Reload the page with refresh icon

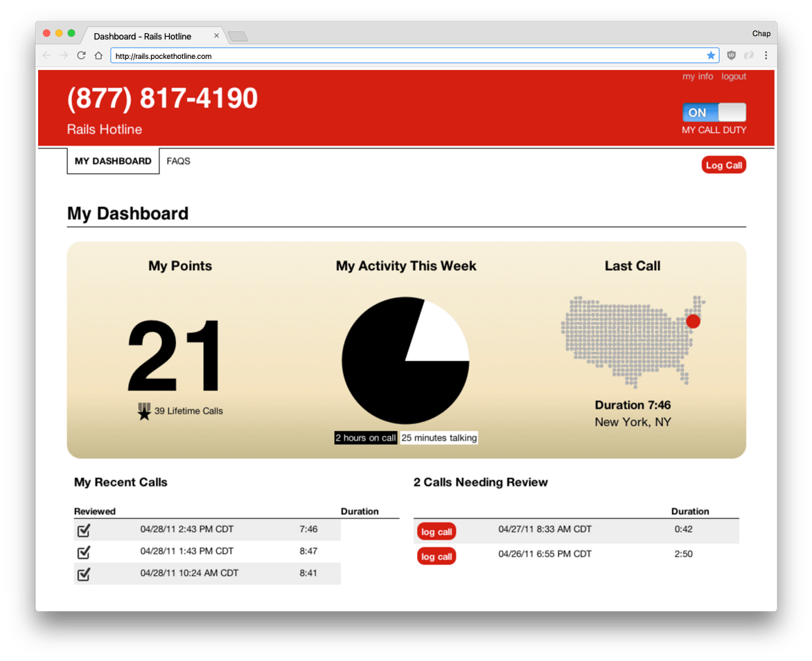click(81, 55)
